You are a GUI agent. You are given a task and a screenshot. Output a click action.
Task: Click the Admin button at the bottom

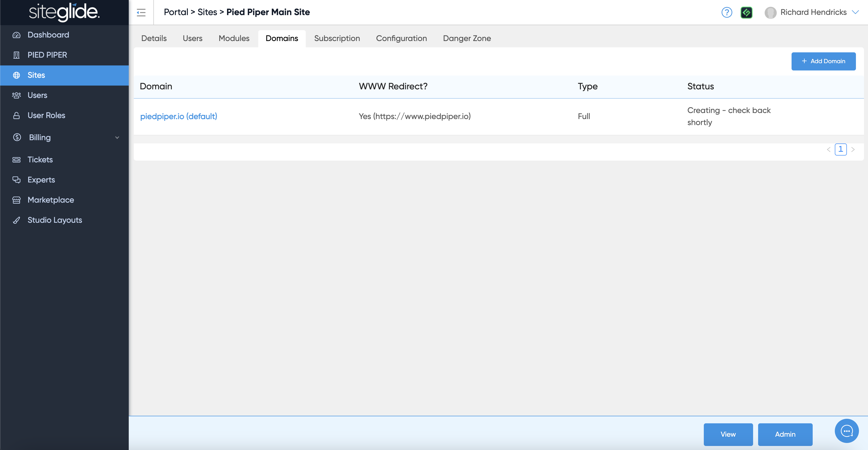[x=785, y=434]
